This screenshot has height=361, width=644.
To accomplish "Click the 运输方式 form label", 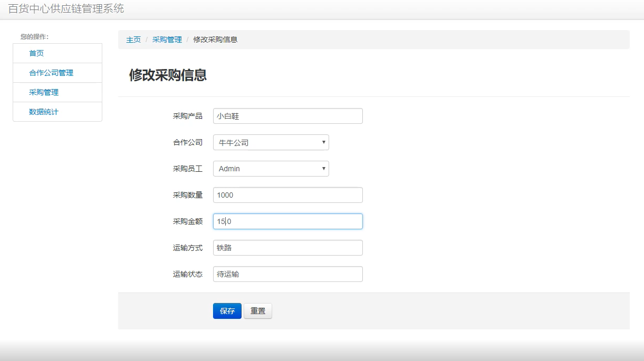I will pos(187,248).
